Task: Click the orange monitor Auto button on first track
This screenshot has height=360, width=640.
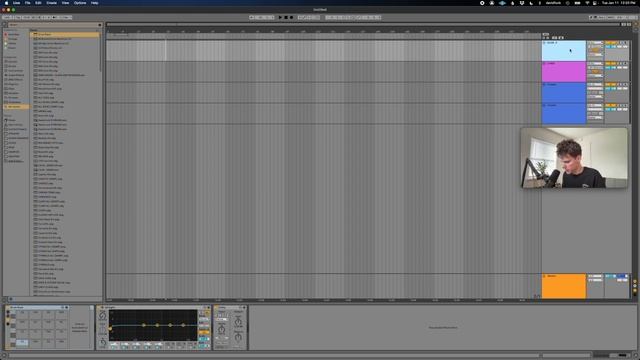Action: coord(595,50)
